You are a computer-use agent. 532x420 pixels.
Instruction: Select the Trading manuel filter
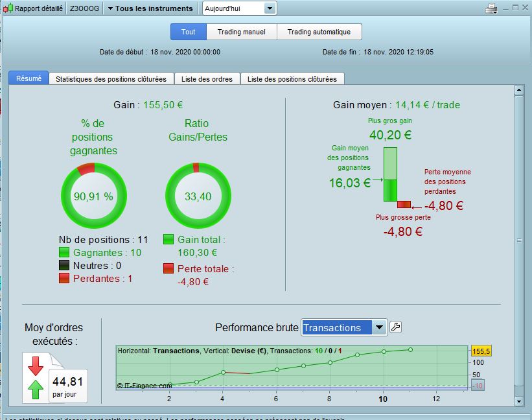[242, 32]
